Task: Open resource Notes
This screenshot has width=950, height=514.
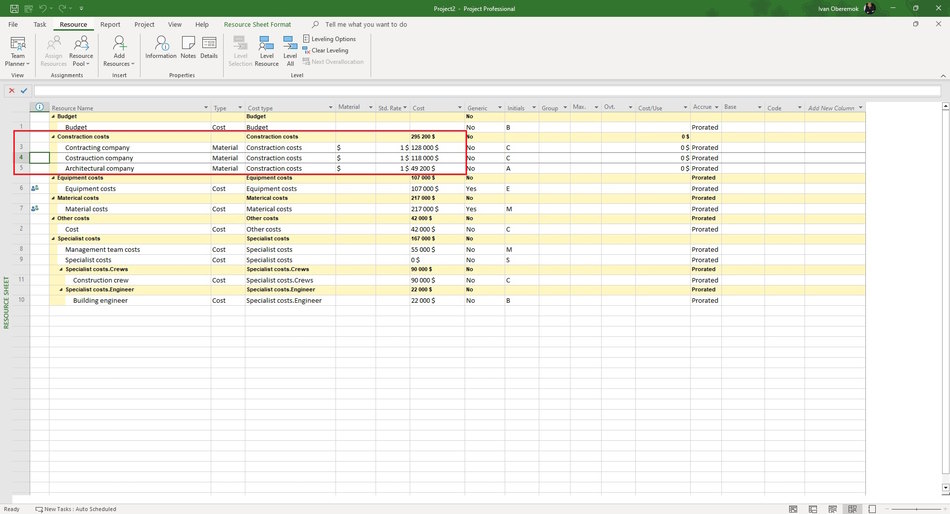Action: (x=188, y=47)
